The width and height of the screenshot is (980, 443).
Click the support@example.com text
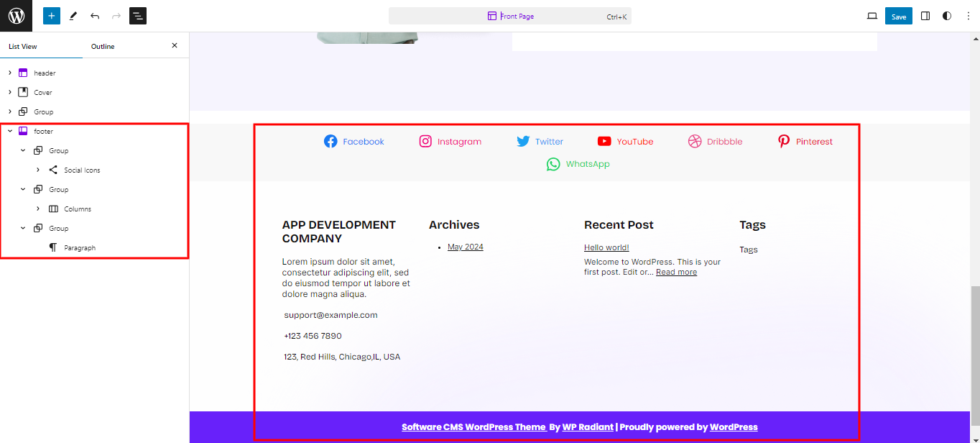330,315
